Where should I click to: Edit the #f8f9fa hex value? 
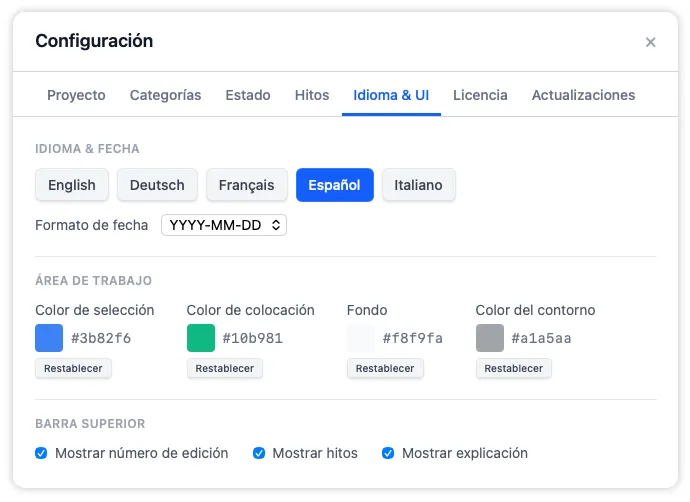[x=413, y=338]
